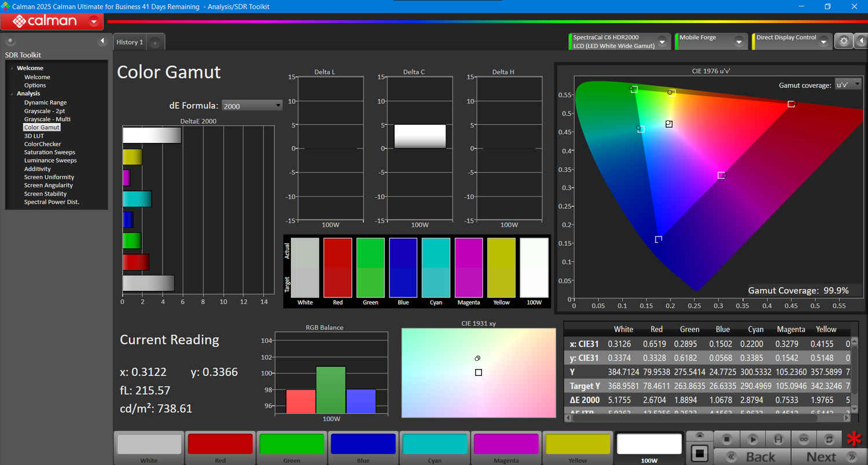Open the Calman main menu dropdown
Screen dimensions: 868x465
coord(94,21)
